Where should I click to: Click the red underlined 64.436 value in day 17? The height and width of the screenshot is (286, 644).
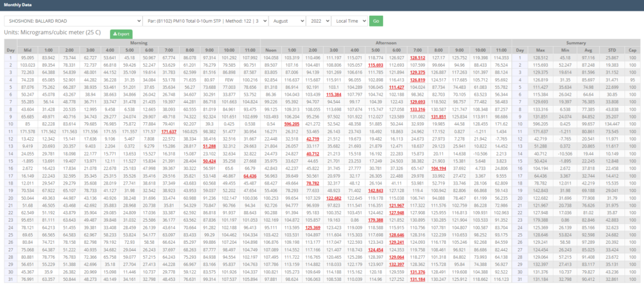pyautogui.click(x=250, y=176)
